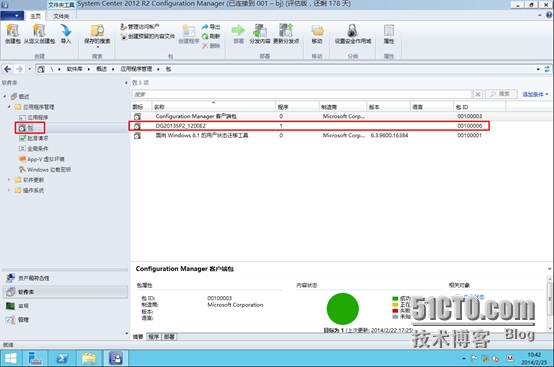Open the Monitoring (监视) workspace
This screenshot has width=554, height=367.
[x=65, y=306]
